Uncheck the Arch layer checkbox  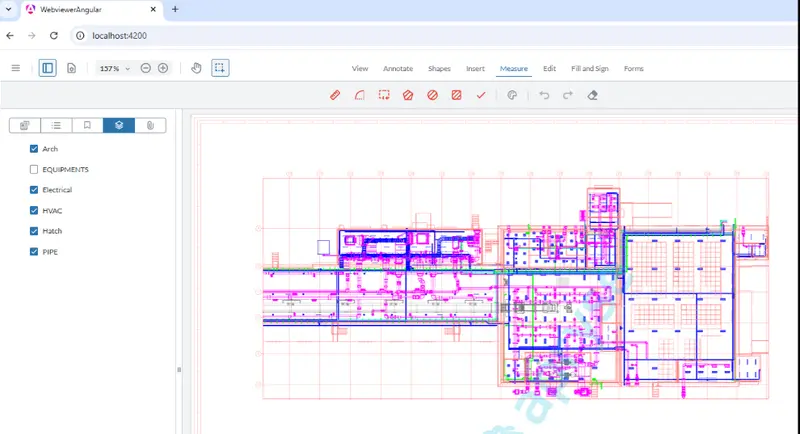34,149
